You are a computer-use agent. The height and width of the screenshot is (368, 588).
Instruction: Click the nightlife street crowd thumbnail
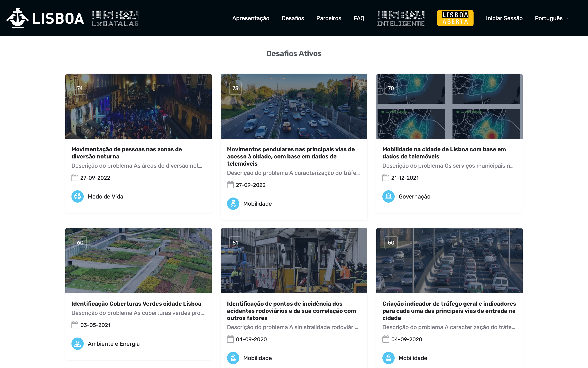coord(138,106)
